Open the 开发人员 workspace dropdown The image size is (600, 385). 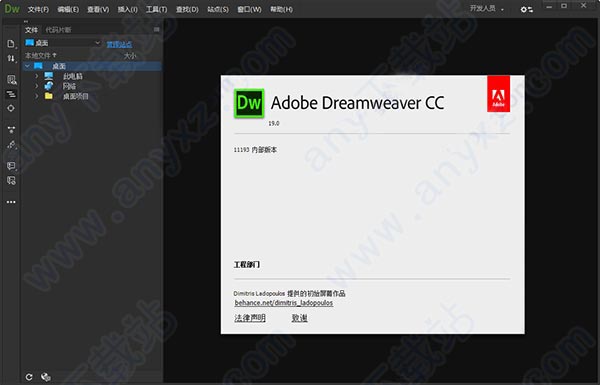486,8
